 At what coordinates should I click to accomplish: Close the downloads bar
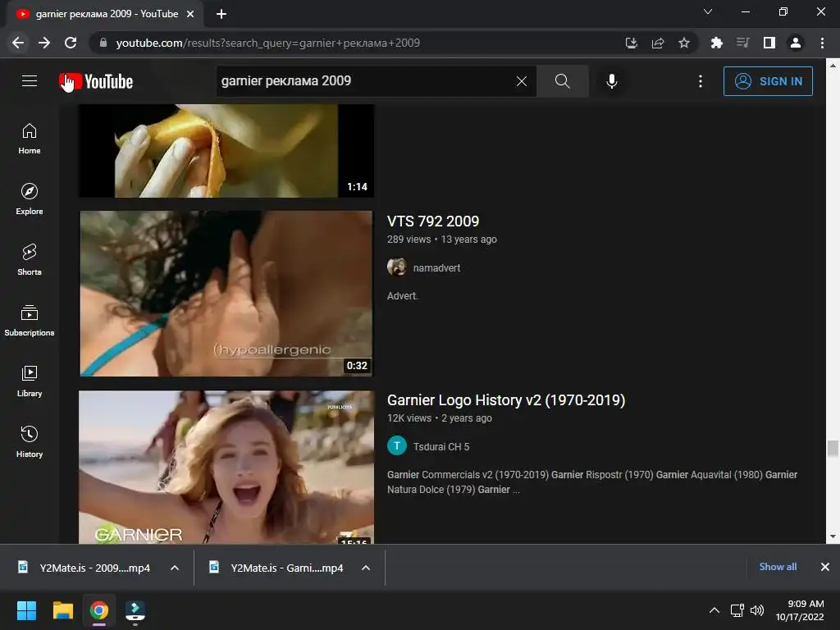click(x=825, y=567)
